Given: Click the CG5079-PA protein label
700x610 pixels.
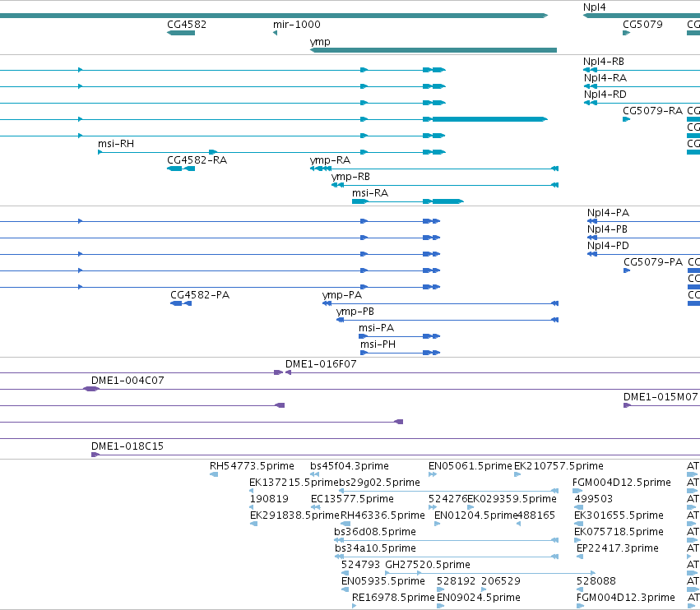Looking at the screenshot, I should (x=653, y=262).
